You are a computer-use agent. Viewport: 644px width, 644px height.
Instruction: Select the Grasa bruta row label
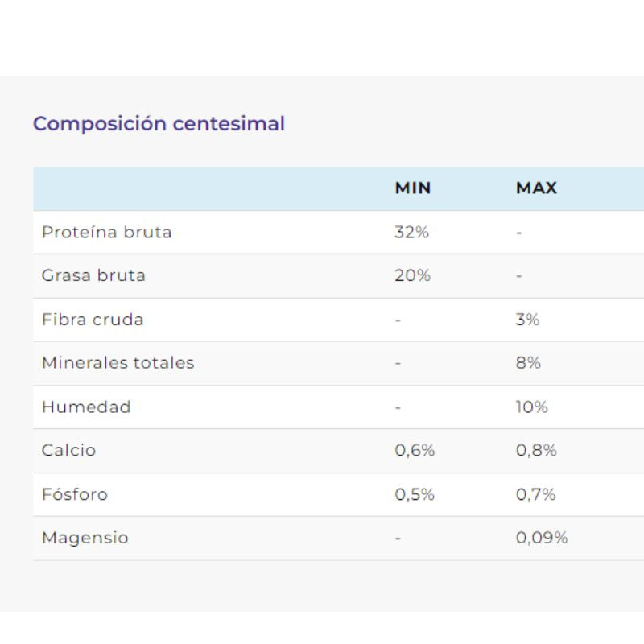(x=93, y=275)
